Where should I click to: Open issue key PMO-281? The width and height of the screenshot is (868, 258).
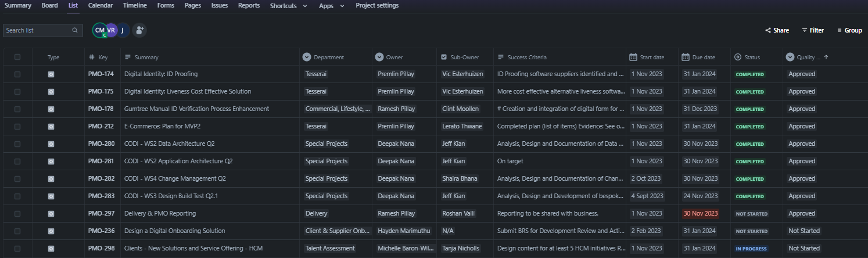click(101, 162)
